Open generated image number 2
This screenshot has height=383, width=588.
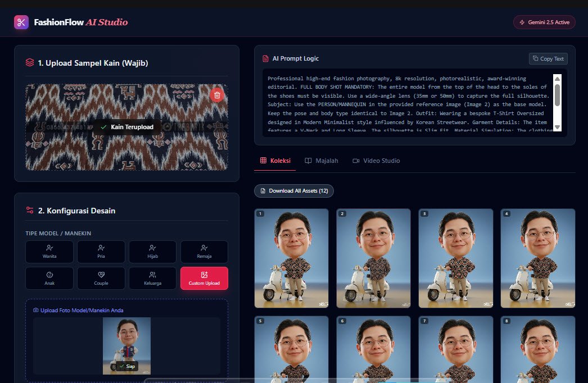(x=373, y=258)
